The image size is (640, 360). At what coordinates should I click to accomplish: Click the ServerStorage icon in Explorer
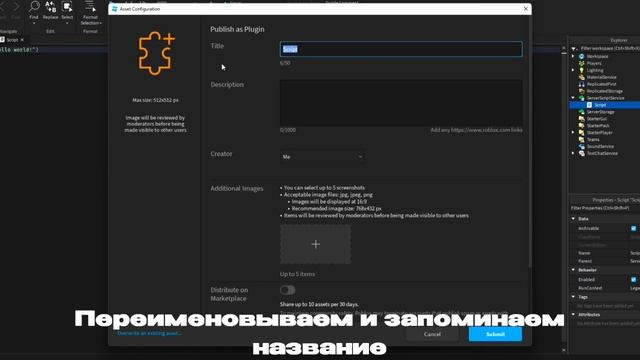tap(582, 112)
